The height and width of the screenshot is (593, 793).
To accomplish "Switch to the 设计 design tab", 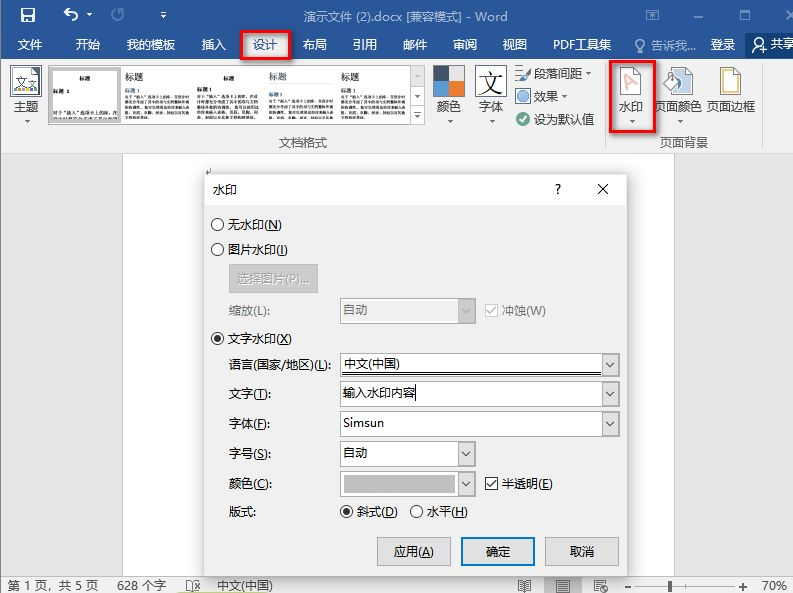I will 265,45.
